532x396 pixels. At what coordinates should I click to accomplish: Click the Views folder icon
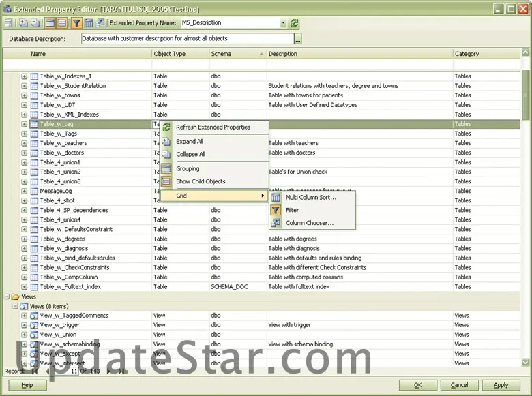click(x=15, y=296)
